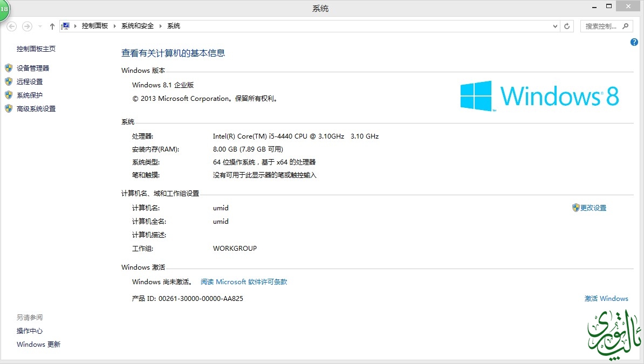644x364 pixels.
Task: Open 系统保护 link
Action: coord(30,95)
